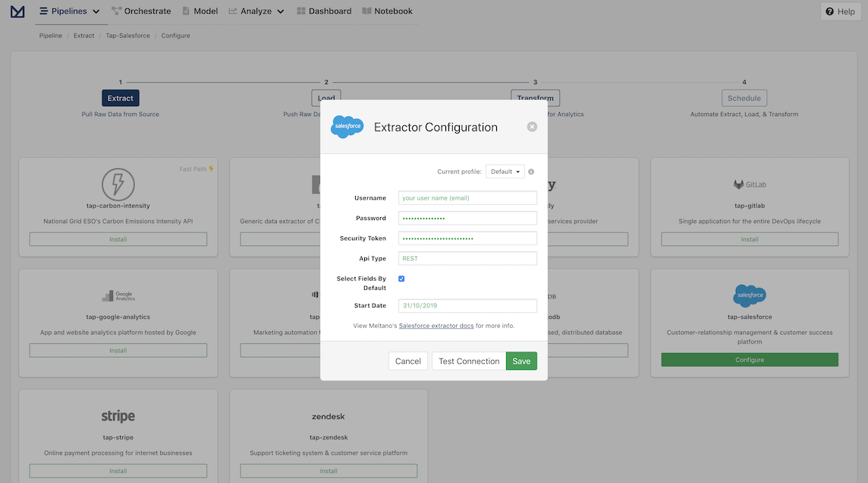This screenshot has height=483, width=868.
Task: Click the profile info icon
Action: click(531, 172)
